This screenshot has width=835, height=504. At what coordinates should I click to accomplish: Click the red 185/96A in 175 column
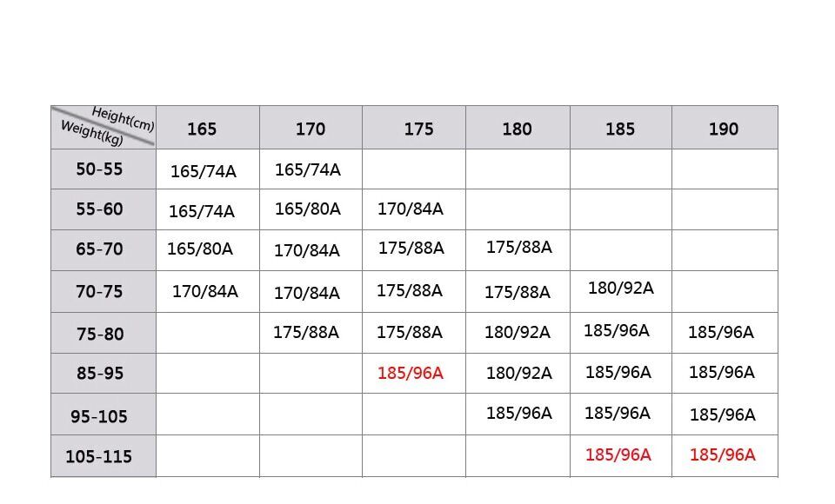(x=411, y=373)
